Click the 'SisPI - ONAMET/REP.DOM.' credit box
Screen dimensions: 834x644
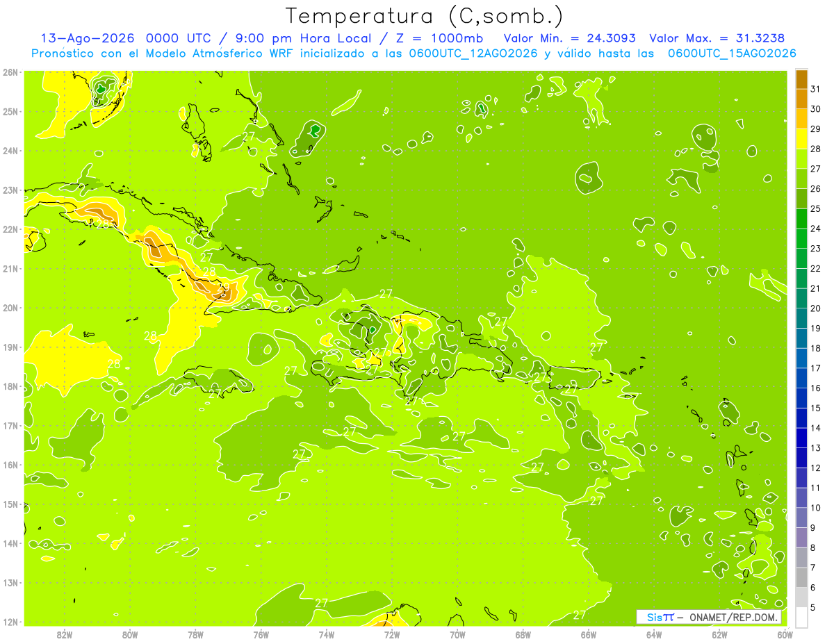(x=709, y=617)
